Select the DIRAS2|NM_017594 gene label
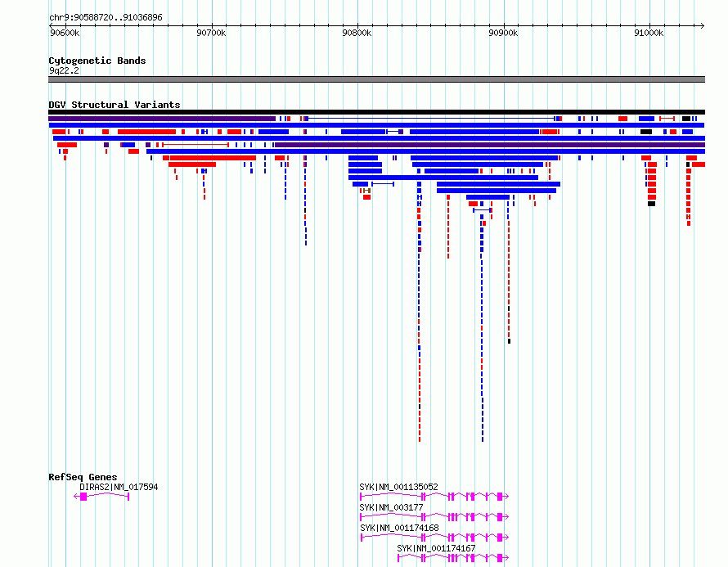 click(x=119, y=487)
